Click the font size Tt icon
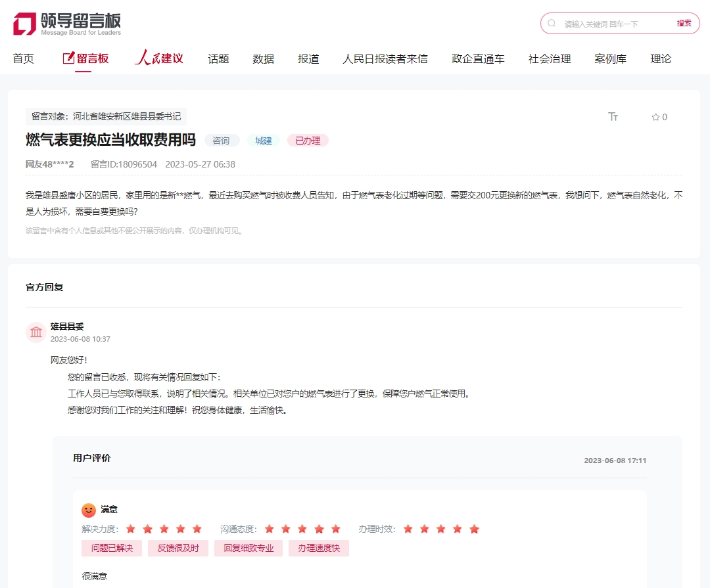Viewport: 710px width, 588px height. tap(613, 117)
